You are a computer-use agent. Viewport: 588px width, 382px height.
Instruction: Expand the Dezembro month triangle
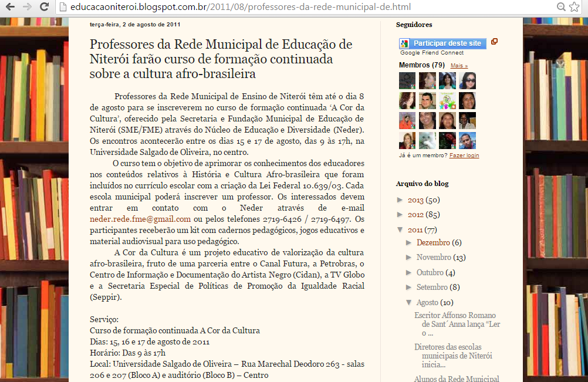[x=409, y=242]
